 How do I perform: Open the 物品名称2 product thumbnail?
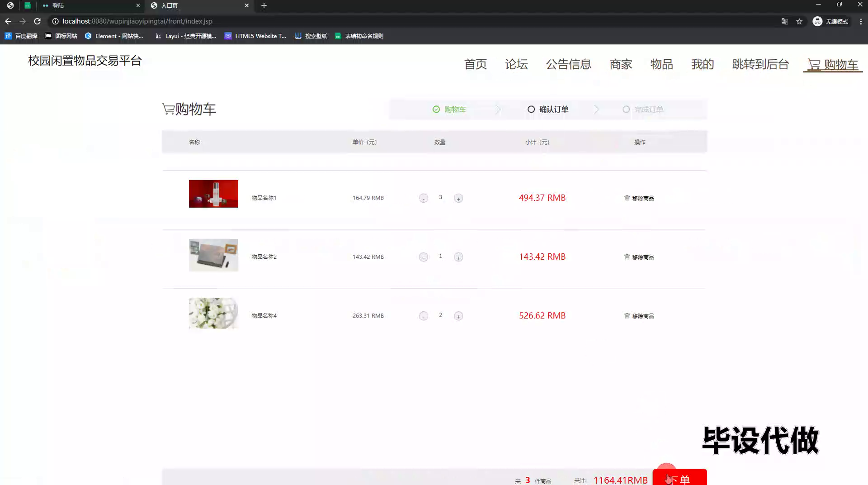[213, 255]
